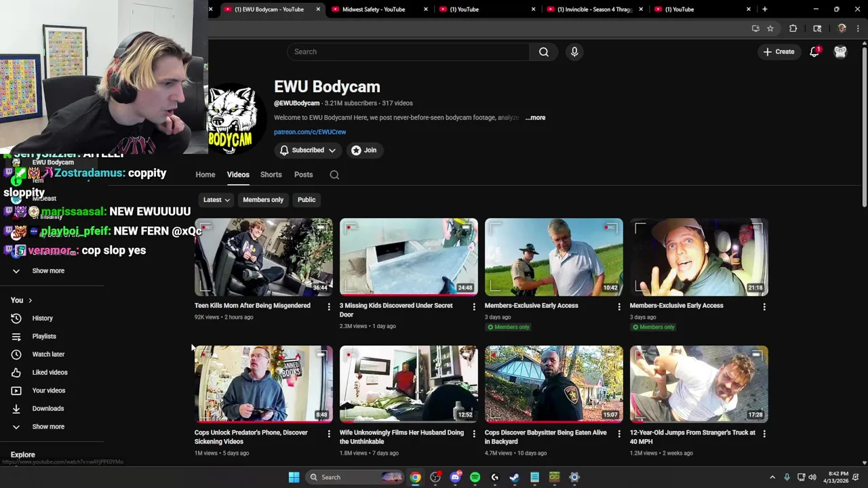
Task: Click the EWU Bodycam channel avatar
Action: tap(233, 119)
